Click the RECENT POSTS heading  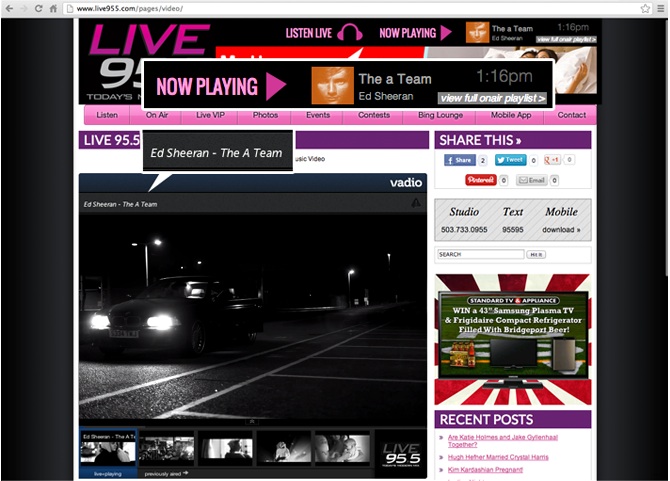(x=486, y=420)
